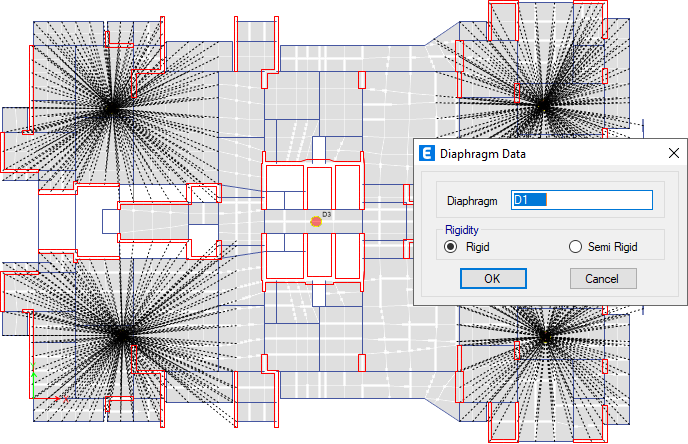Click the top-right diaphragm radial center node
The width and height of the screenshot is (688, 444).
543,106
